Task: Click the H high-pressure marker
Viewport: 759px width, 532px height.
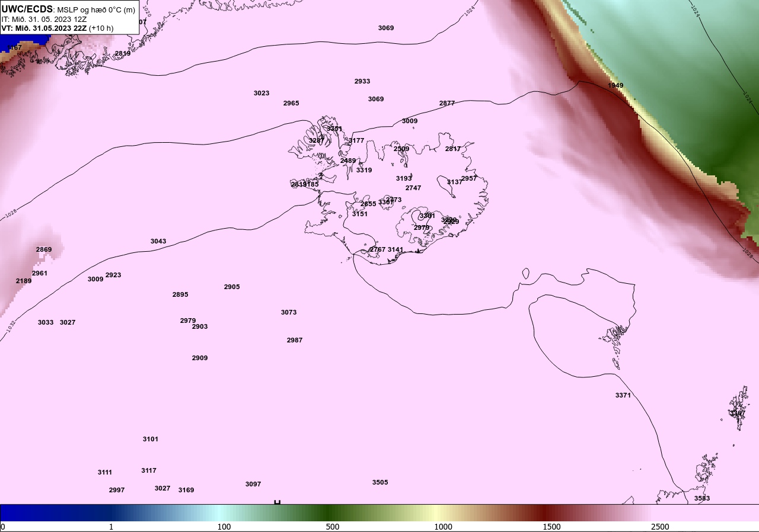Action: [x=277, y=502]
